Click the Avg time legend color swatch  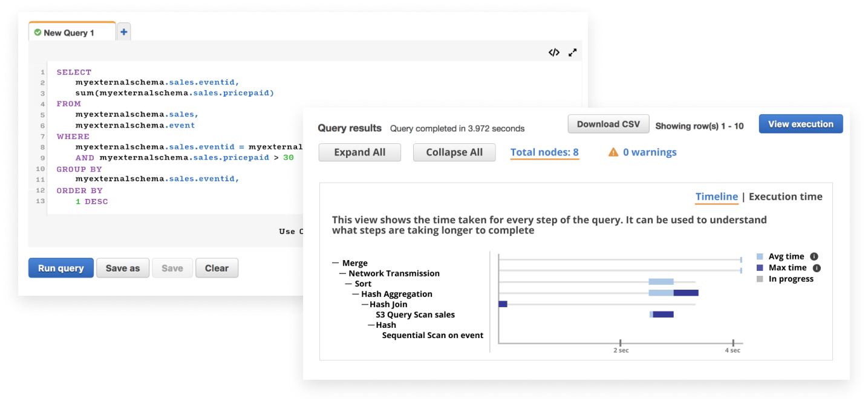pos(760,256)
